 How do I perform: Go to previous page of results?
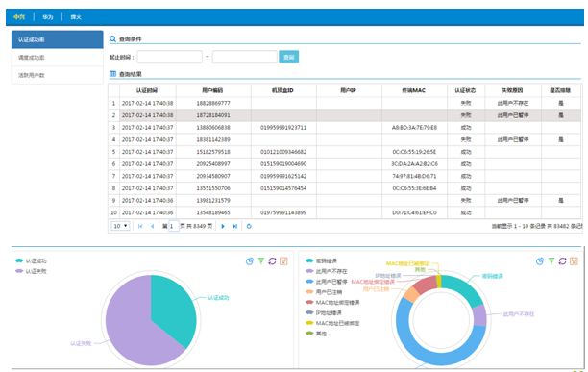coord(152,226)
